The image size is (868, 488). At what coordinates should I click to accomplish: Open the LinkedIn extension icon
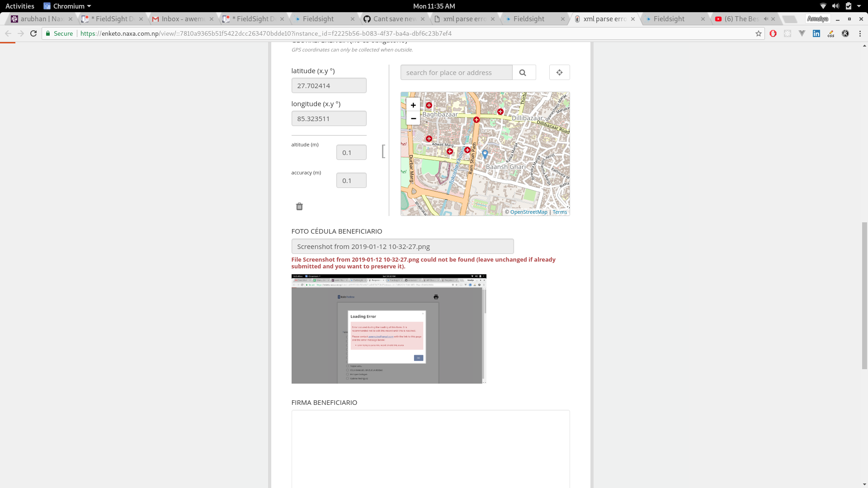point(816,33)
